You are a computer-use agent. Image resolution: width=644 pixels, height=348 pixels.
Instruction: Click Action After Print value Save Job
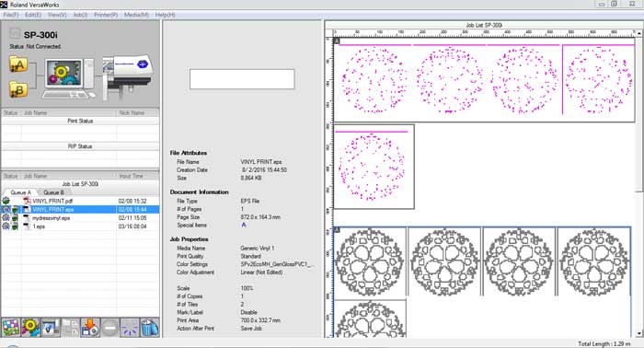(x=251, y=329)
